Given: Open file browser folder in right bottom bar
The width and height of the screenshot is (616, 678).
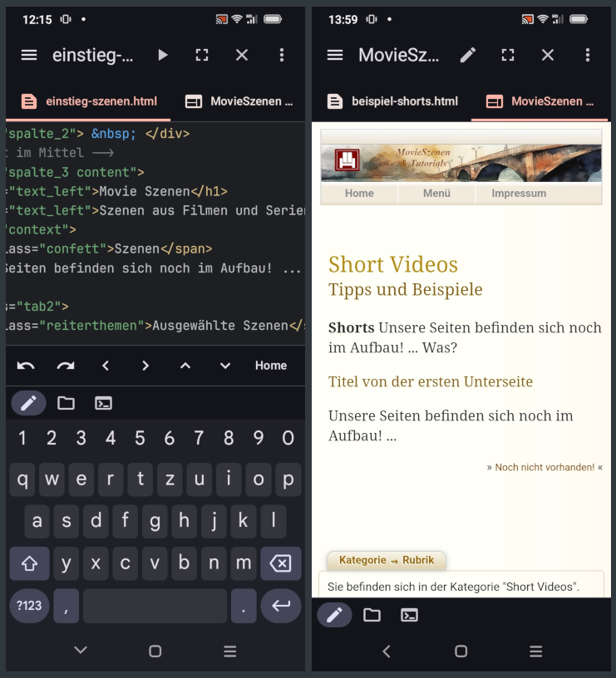Looking at the screenshot, I should pos(372,615).
